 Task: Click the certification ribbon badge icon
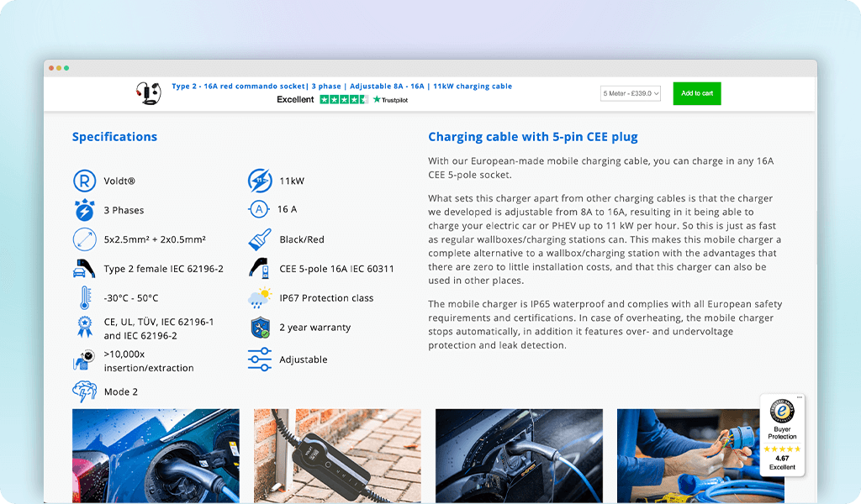pos(85,328)
